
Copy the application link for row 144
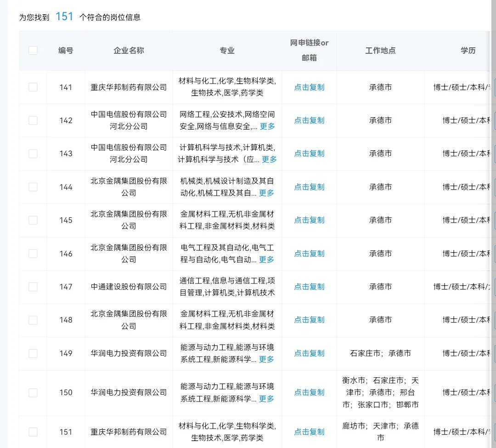[310, 187]
